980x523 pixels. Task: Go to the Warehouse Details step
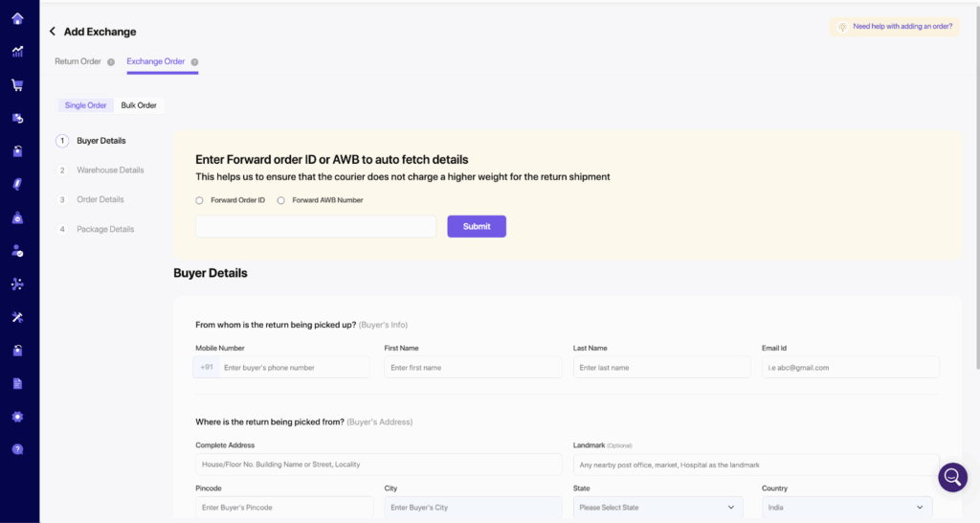[110, 171]
